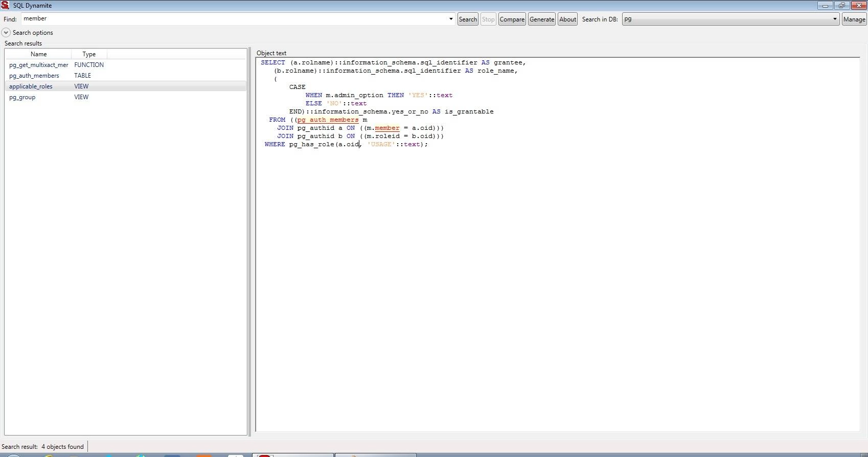This screenshot has height=457, width=868.
Task: Sort results by the Name column header
Action: [x=38, y=54]
